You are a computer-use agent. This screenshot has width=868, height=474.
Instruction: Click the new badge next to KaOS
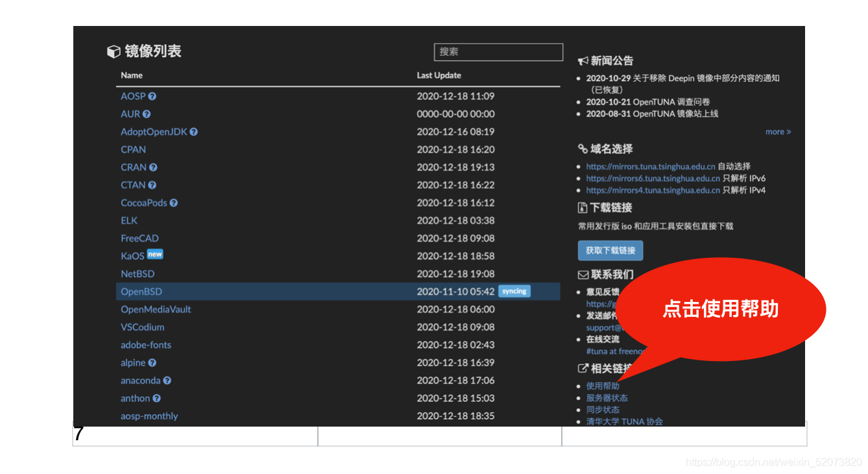click(x=155, y=255)
